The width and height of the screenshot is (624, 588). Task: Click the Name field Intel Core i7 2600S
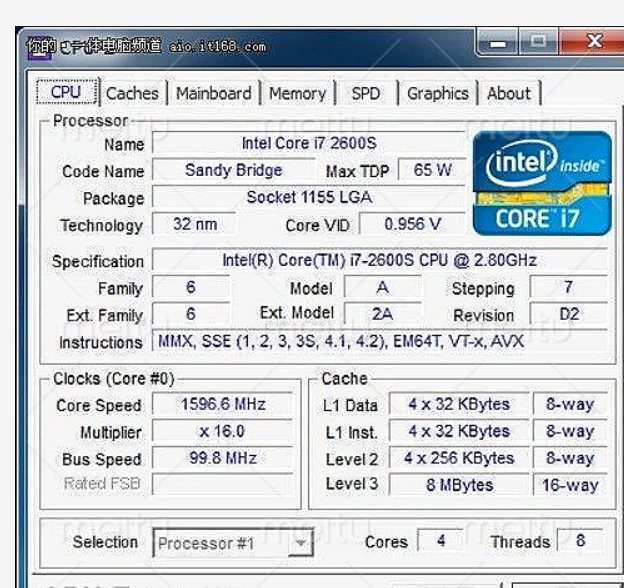(309, 143)
